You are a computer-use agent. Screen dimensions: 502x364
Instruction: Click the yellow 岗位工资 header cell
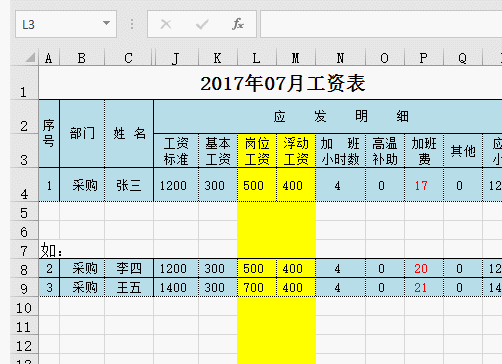coord(257,151)
